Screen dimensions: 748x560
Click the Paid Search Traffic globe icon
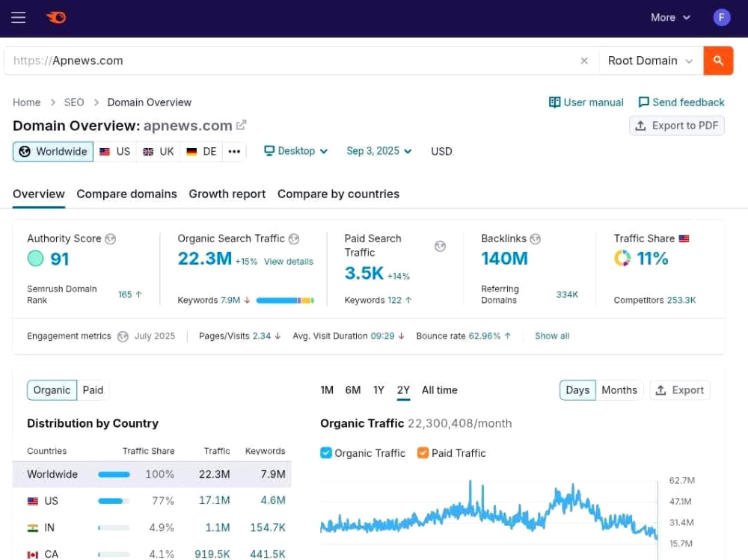click(x=440, y=246)
